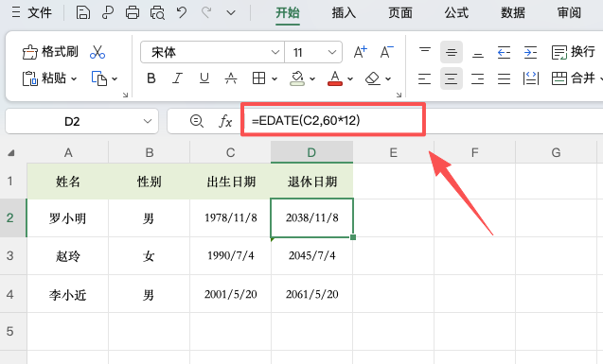This screenshot has height=364, width=603.
Task: Open the 粘贴 dropdown arrow
Action: click(74, 79)
